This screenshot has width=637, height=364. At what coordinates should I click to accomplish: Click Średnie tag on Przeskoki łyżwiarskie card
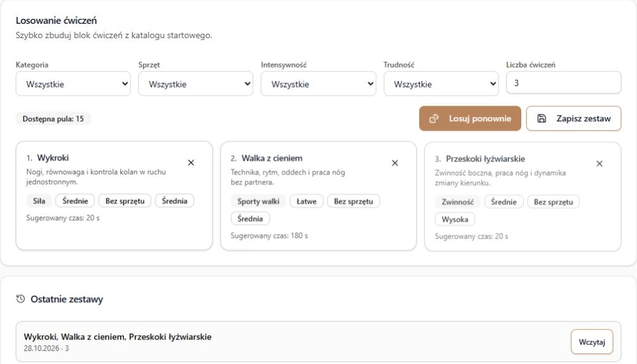[x=504, y=202]
